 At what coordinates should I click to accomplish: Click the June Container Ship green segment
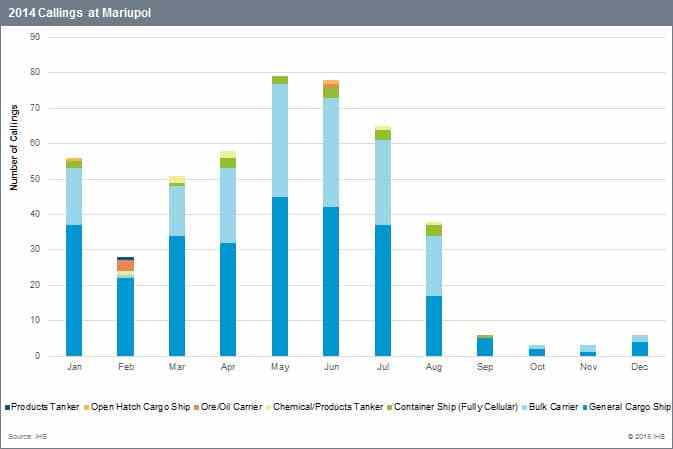click(x=331, y=93)
